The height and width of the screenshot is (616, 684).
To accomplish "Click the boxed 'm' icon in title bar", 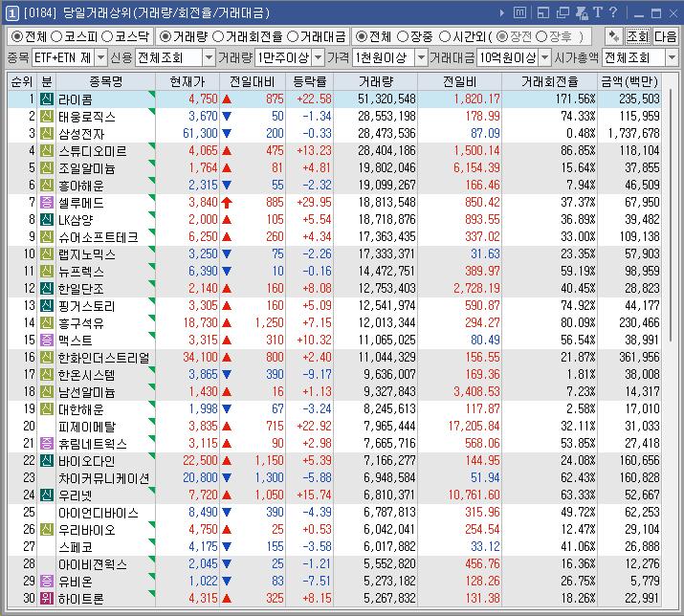I will pyautogui.click(x=519, y=12).
